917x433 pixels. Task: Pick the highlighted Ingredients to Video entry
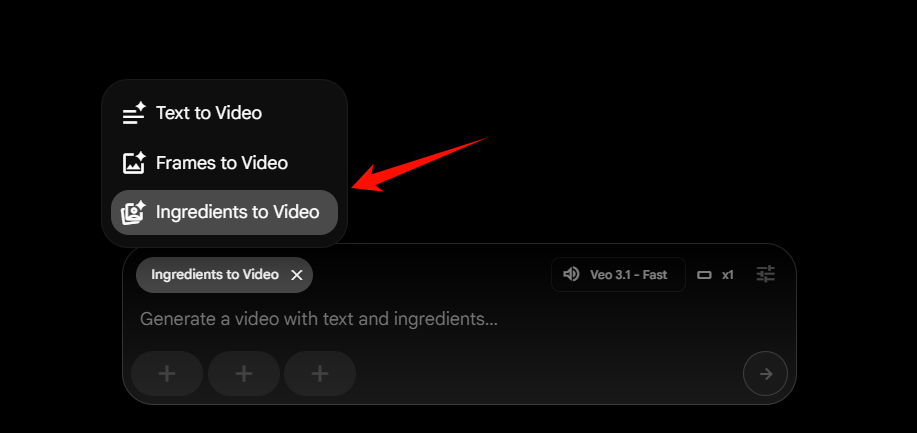click(225, 212)
